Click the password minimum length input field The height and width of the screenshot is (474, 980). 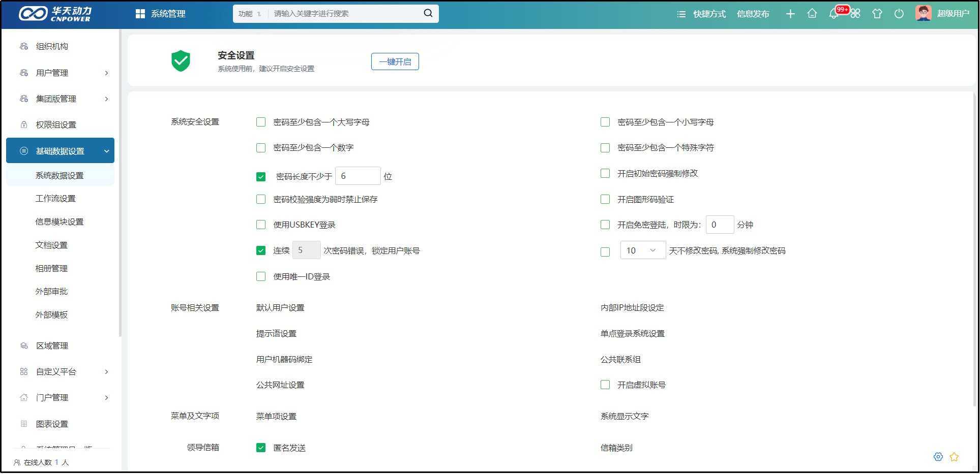358,176
